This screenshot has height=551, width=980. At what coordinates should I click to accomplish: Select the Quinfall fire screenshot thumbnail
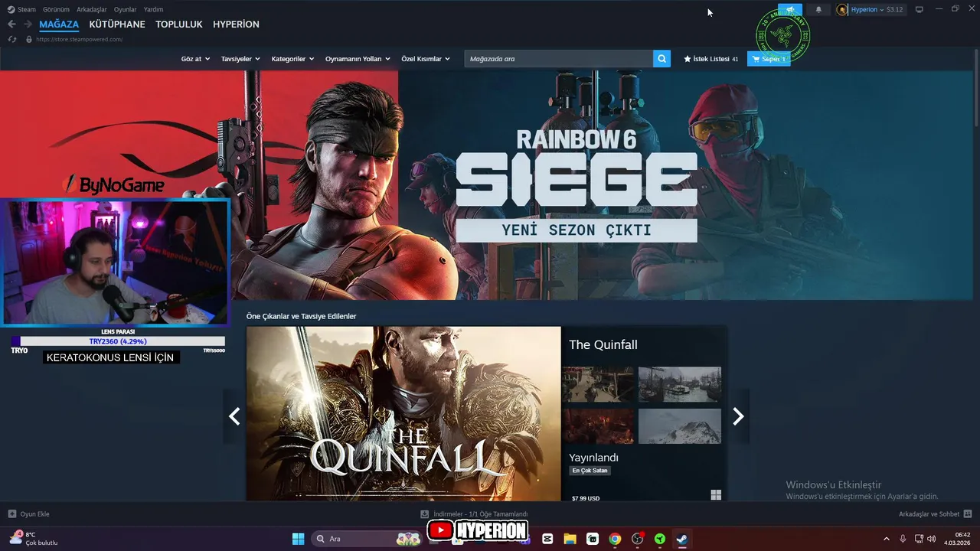[598, 425]
